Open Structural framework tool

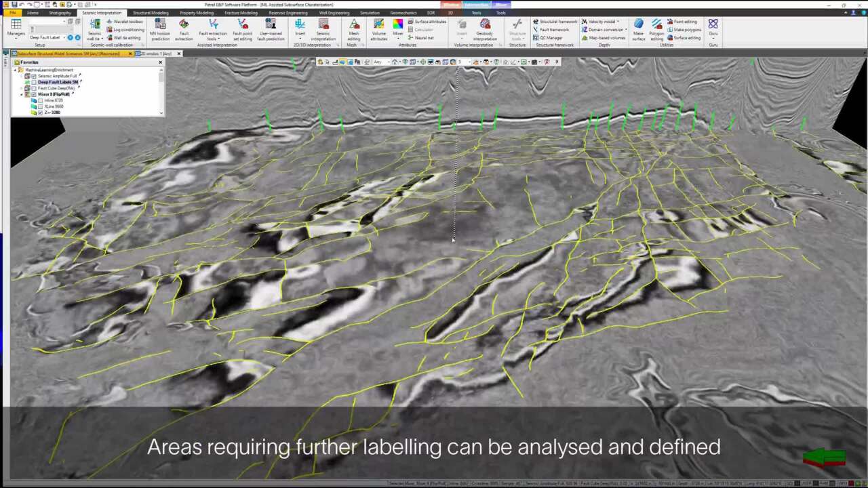(x=555, y=22)
